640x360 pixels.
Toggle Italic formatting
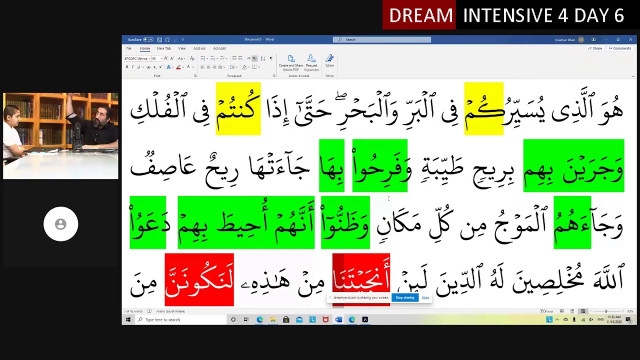(133, 67)
